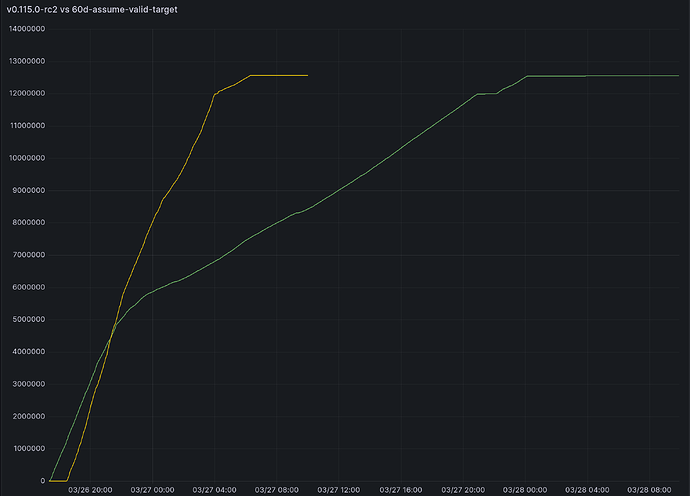Select the 03/27 20:00 x-axis label

coord(463,490)
